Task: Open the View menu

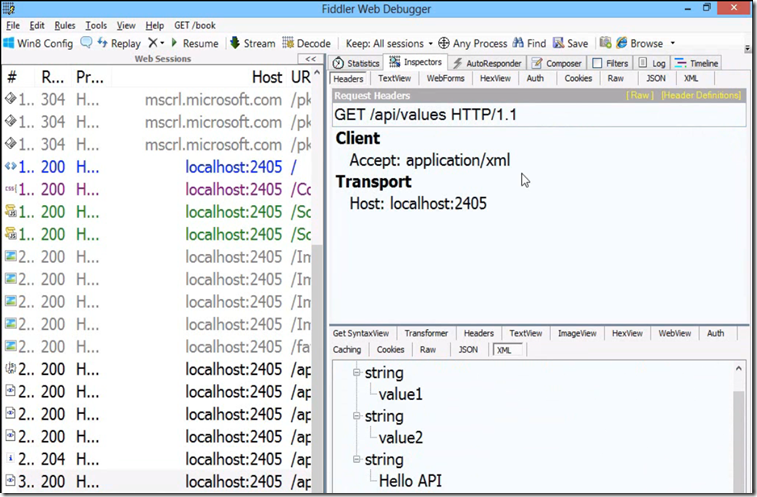Action: (126, 26)
